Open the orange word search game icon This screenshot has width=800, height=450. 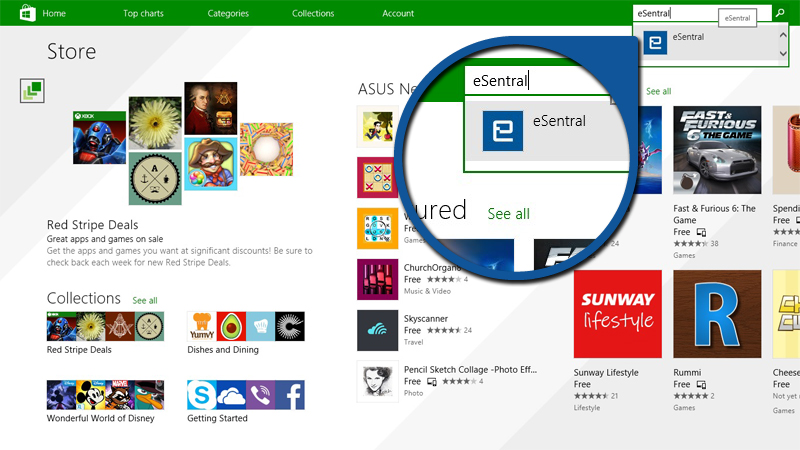tap(378, 229)
